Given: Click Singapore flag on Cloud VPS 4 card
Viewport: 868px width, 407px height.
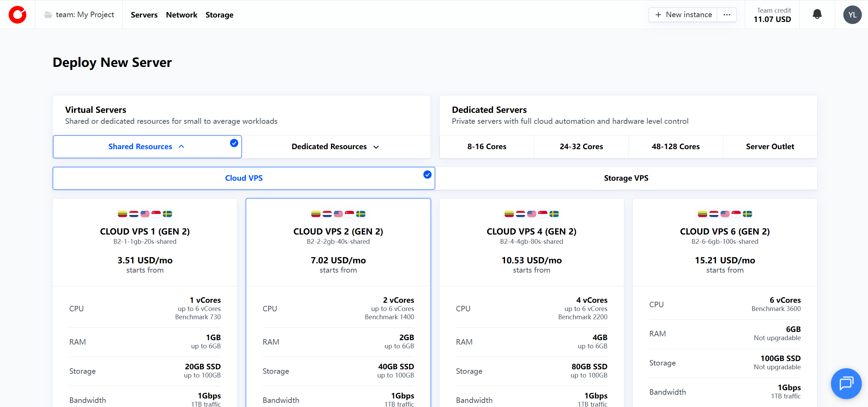Looking at the screenshot, I should (543, 214).
